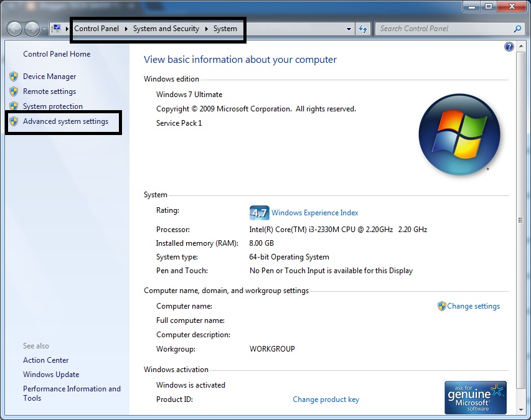Click the shield icon beside Remote settings
This screenshot has height=420, width=531.
coord(14,91)
